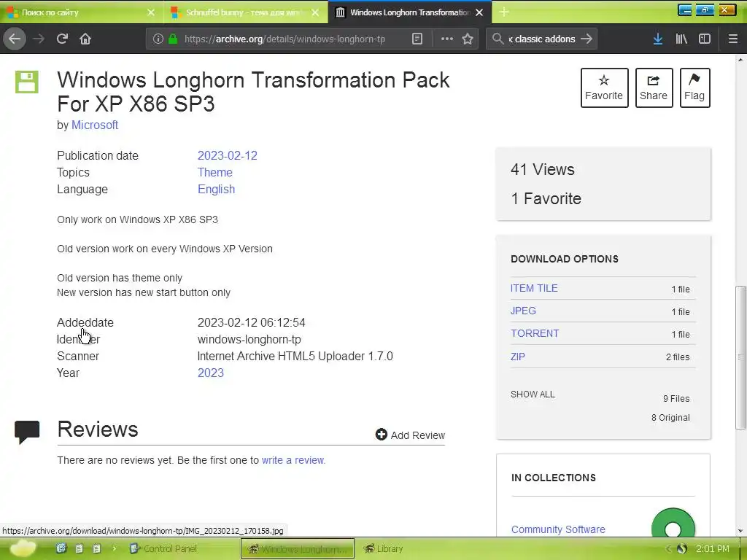Open the Community Software collection
Image resolution: width=747 pixels, height=560 pixels.
coord(558,529)
